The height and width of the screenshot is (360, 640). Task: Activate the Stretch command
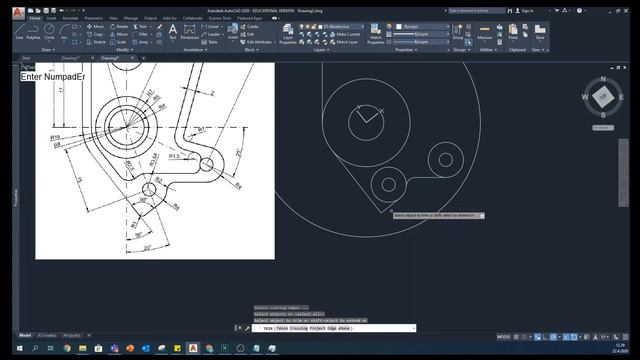click(x=96, y=42)
